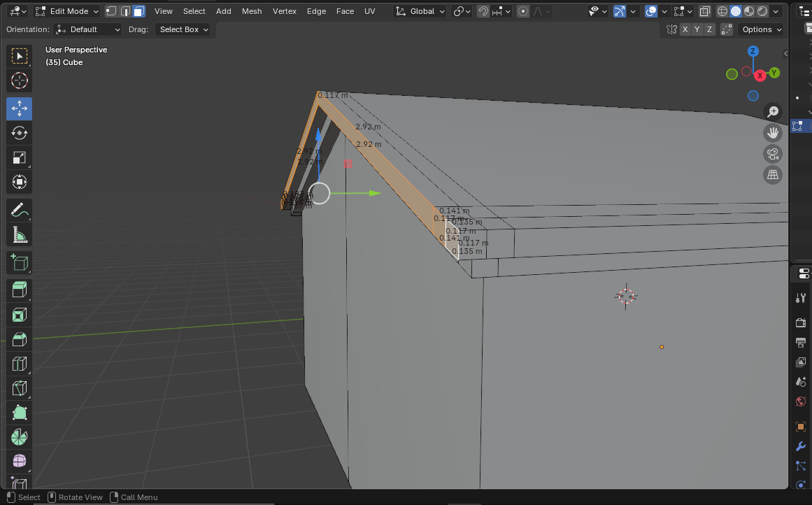Select the Inset Faces tool
The image size is (812, 505).
click(x=19, y=314)
